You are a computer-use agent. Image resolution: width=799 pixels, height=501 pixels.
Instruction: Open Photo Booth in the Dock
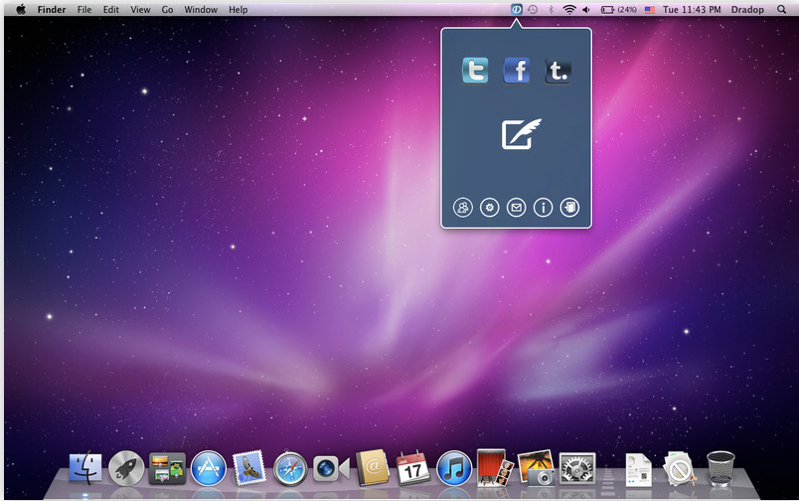494,467
